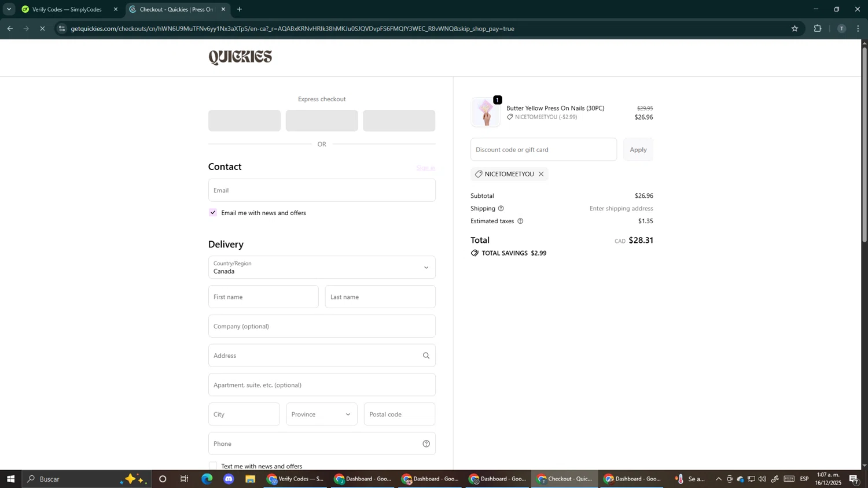Image resolution: width=868 pixels, height=488 pixels.
Task: Click the First name field
Action: point(263,297)
